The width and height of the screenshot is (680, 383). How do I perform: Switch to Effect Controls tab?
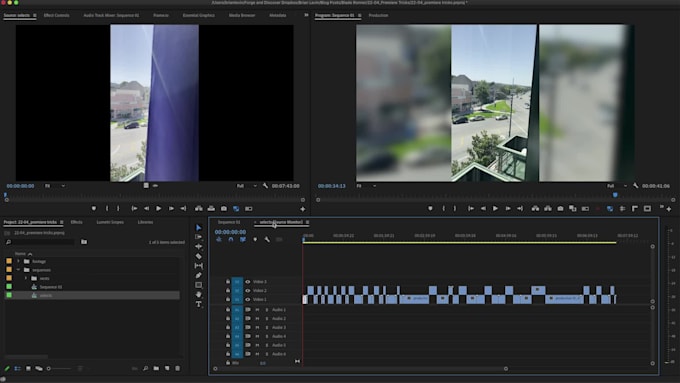click(x=56, y=15)
